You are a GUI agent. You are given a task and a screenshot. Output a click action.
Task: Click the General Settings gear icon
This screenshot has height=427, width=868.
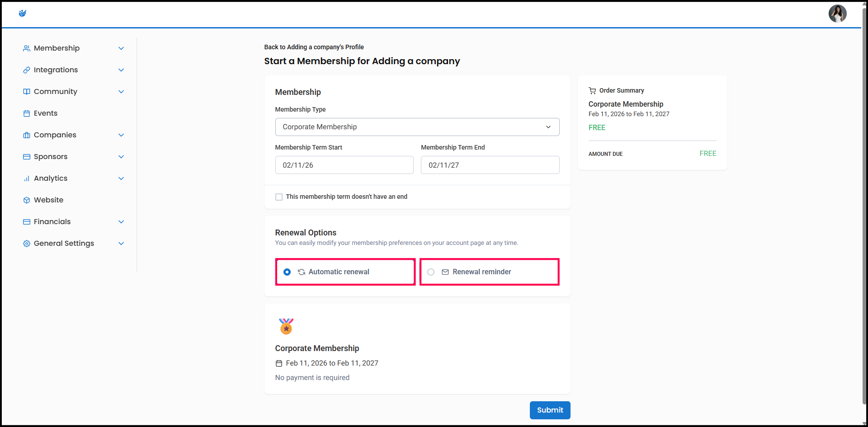pos(27,244)
